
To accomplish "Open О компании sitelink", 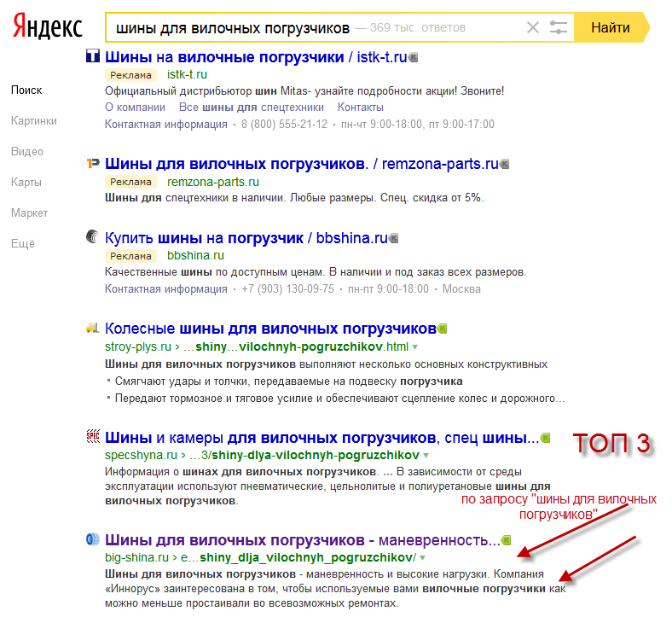I will (135, 108).
